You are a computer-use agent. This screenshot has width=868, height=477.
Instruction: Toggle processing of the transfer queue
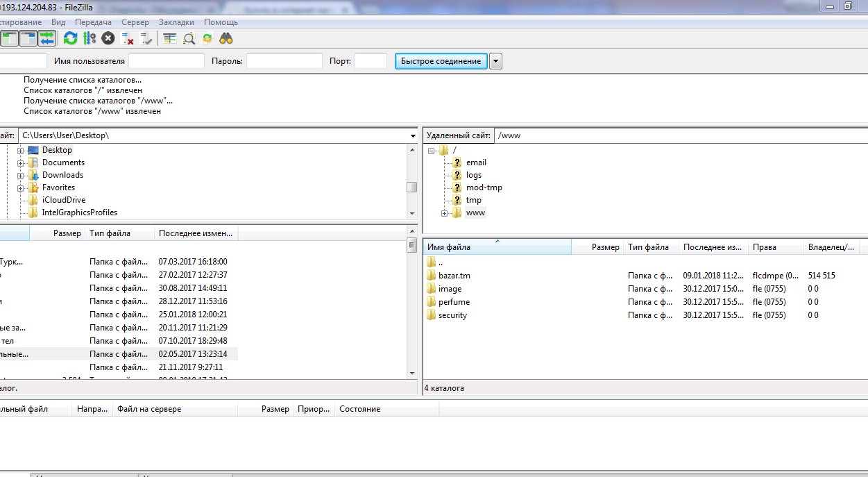coord(90,38)
